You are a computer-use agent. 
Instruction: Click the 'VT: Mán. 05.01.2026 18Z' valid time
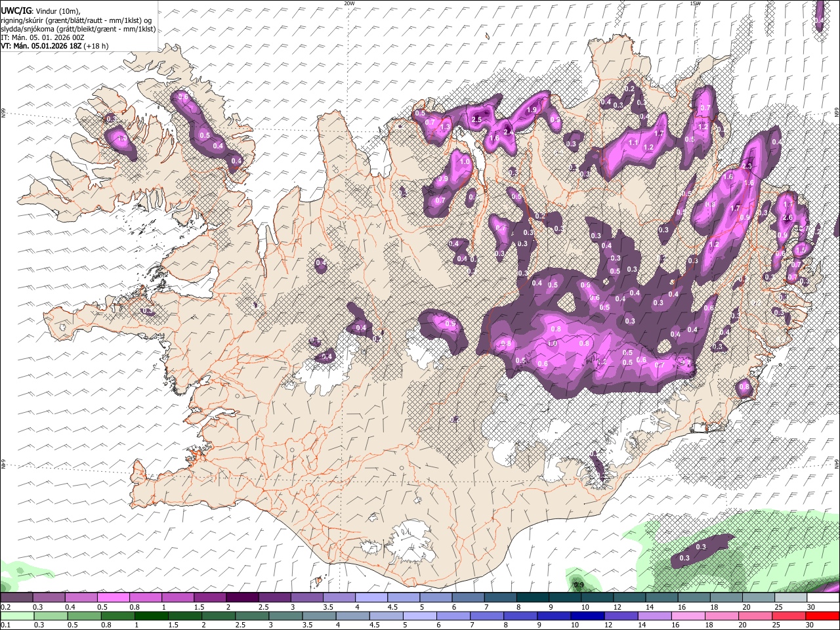[41, 46]
